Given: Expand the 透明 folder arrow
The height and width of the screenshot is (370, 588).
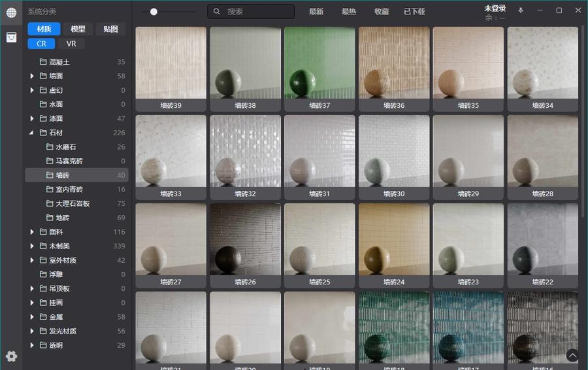Looking at the screenshot, I should (32, 345).
